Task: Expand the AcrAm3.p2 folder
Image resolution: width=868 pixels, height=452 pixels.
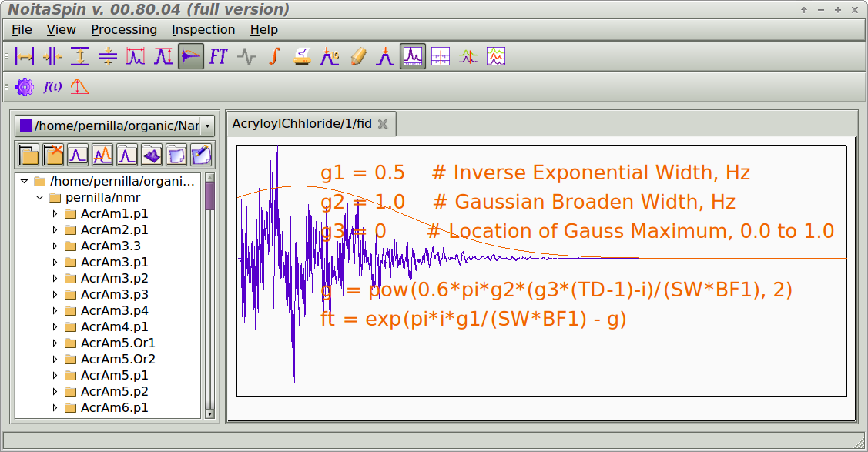Action: [x=55, y=278]
